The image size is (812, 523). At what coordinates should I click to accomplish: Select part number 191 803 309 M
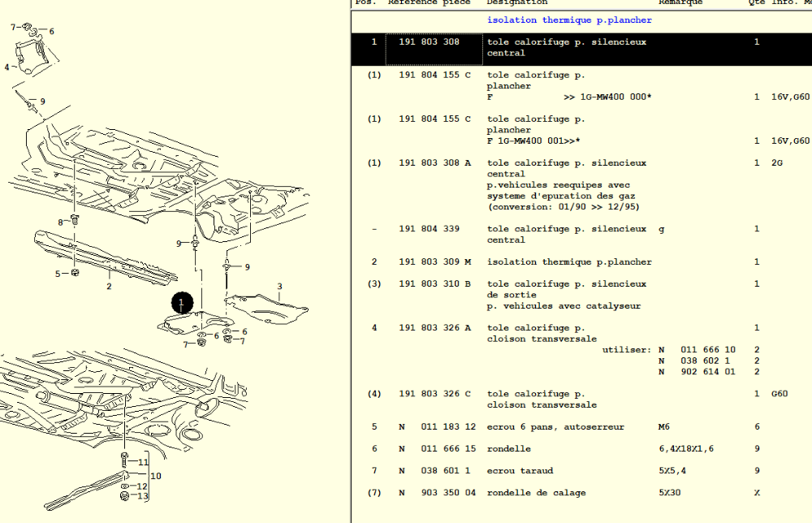pos(434,262)
